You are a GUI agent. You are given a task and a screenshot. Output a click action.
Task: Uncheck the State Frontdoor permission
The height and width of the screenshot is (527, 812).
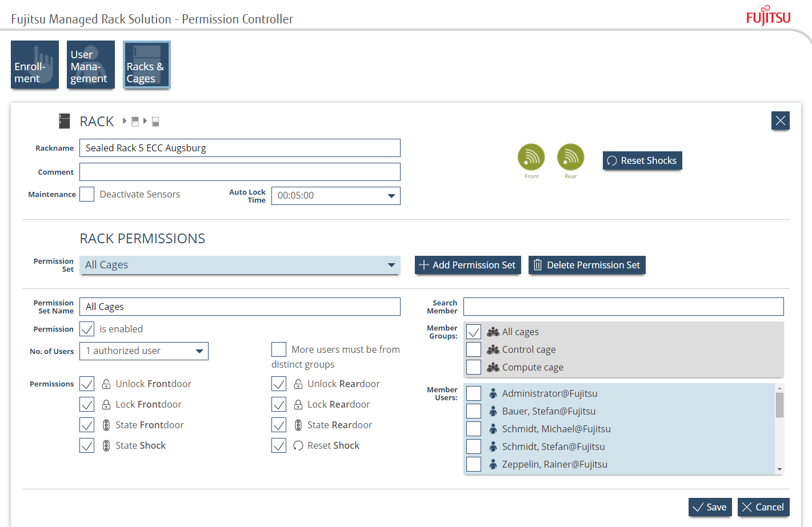point(87,425)
